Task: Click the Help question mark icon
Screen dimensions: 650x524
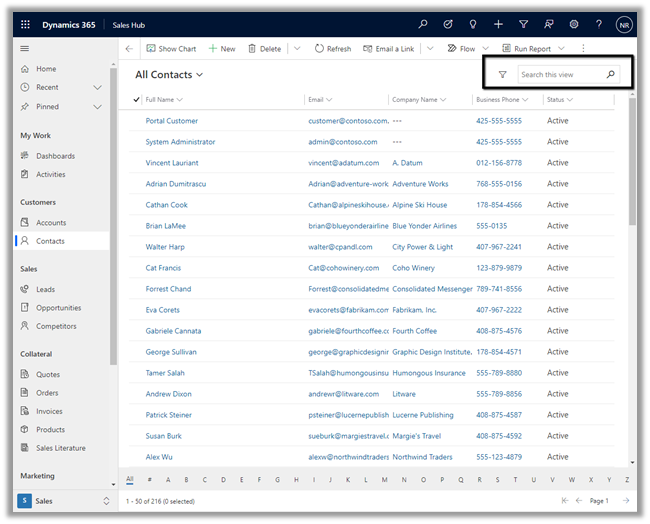Action: tap(599, 24)
